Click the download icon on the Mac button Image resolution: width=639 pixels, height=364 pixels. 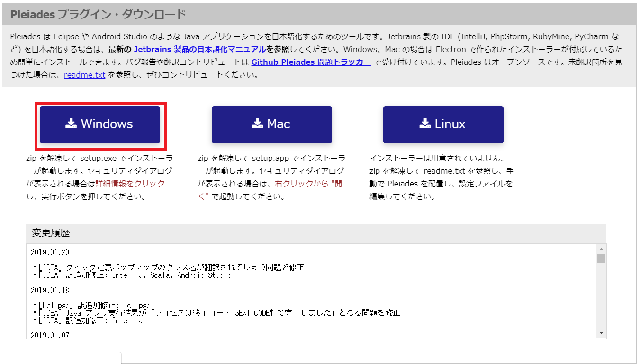tap(256, 124)
